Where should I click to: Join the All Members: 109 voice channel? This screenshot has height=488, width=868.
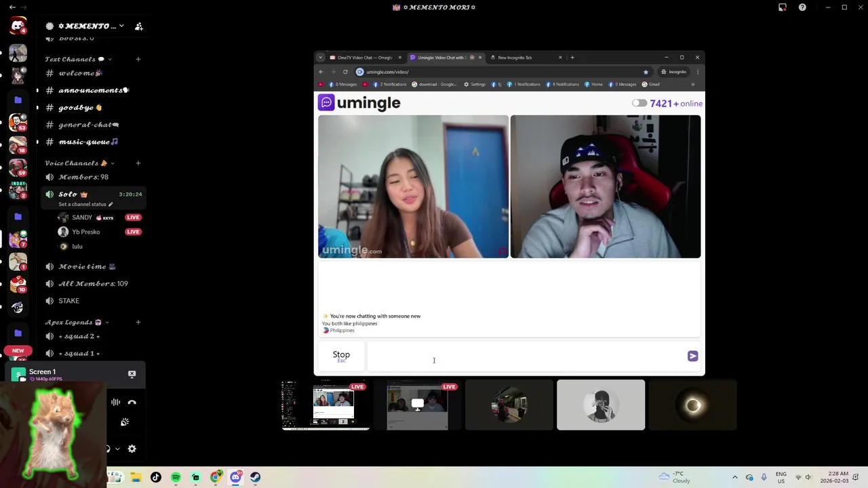point(92,283)
